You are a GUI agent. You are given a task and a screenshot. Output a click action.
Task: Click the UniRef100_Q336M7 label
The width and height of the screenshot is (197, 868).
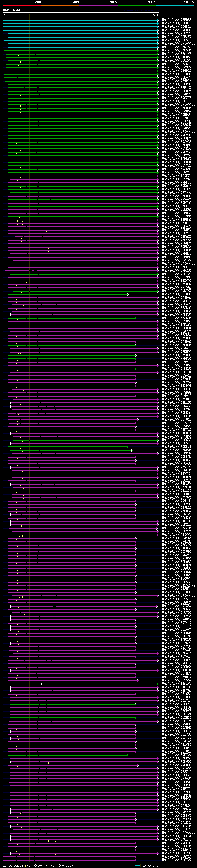177,125
